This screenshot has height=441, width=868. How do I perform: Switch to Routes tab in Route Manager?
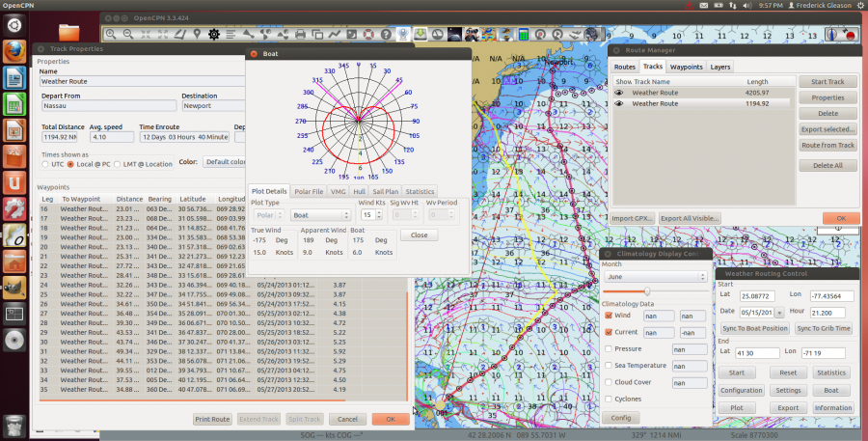(624, 67)
